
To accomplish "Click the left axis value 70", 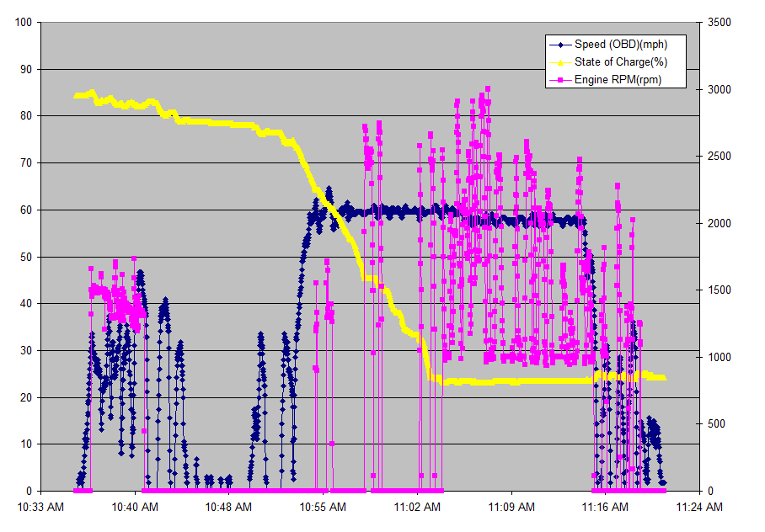I will coord(26,162).
